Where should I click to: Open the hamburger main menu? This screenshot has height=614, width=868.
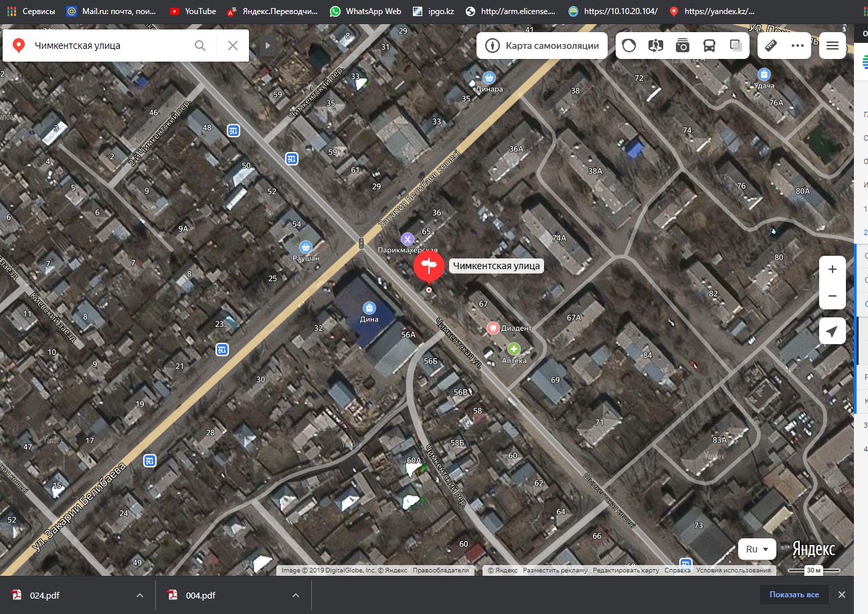point(833,46)
